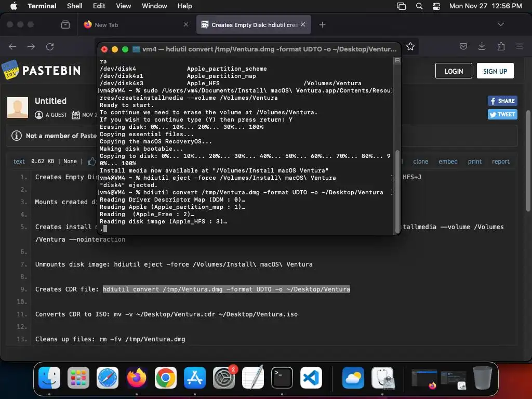This screenshot has height=399, width=532.
Task: Open System Settings with badge in Dock
Action: tap(224, 377)
